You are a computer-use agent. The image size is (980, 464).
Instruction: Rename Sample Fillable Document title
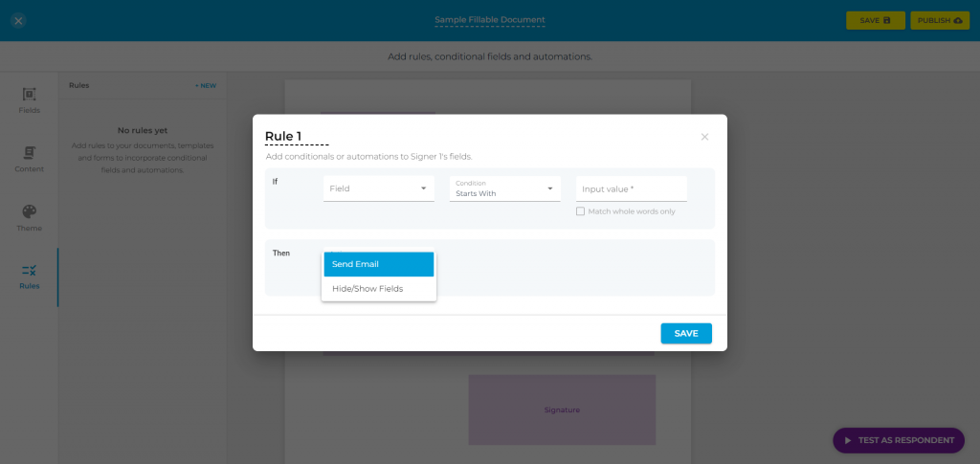tap(490, 20)
